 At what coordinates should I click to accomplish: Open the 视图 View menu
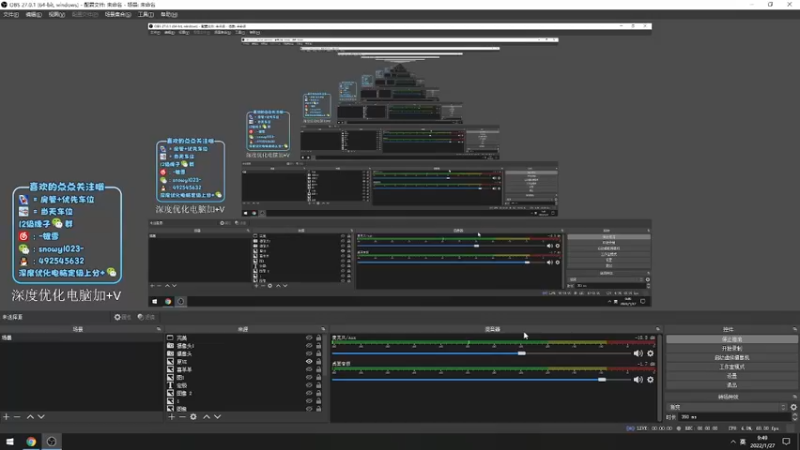coord(57,15)
